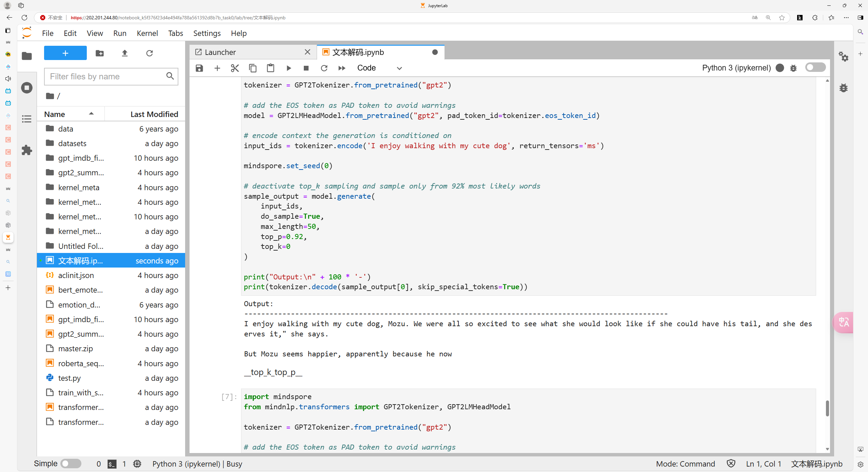Open the Tabs menu

176,33
